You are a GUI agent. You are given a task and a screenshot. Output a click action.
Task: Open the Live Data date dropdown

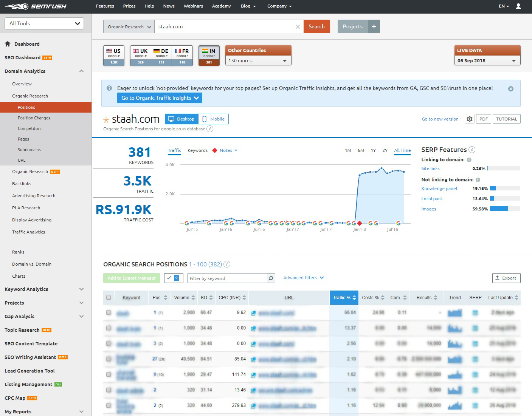[x=487, y=60]
